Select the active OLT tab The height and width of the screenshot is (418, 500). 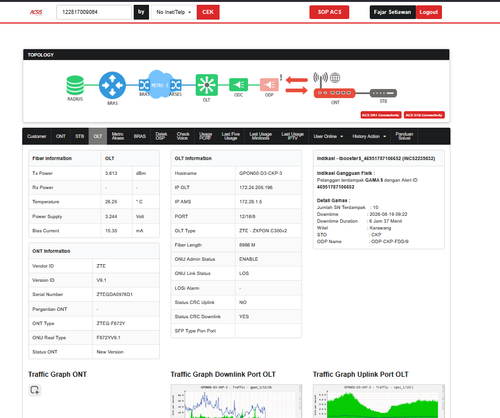click(98, 136)
